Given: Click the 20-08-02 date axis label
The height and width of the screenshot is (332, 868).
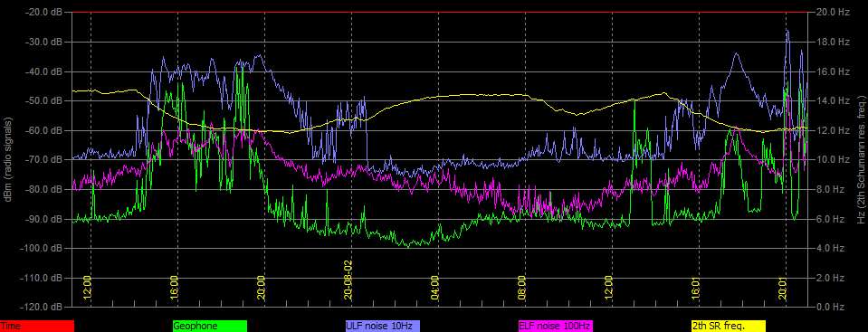Looking at the screenshot, I should click(348, 280).
